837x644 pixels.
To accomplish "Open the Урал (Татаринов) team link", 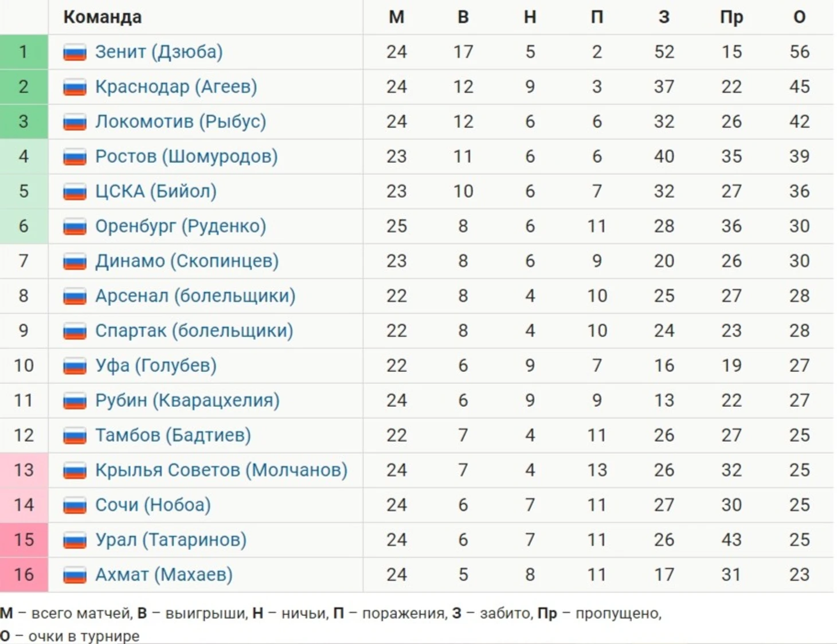I will click(x=171, y=540).
